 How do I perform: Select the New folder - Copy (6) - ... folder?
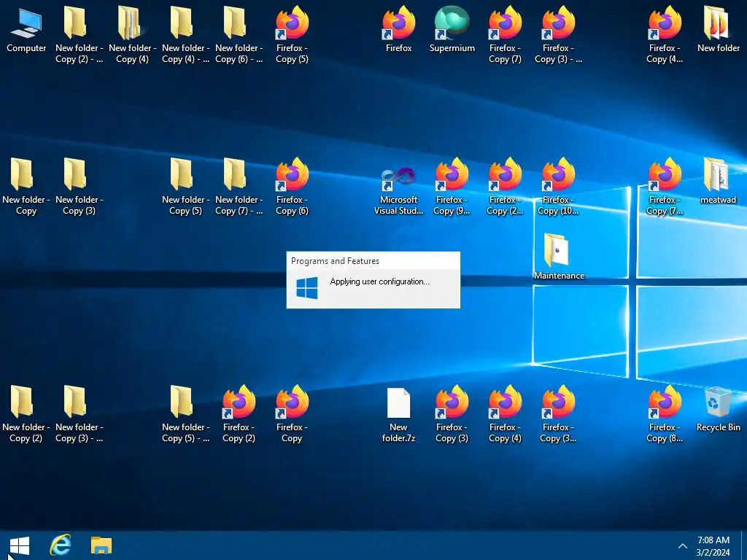[x=239, y=36]
